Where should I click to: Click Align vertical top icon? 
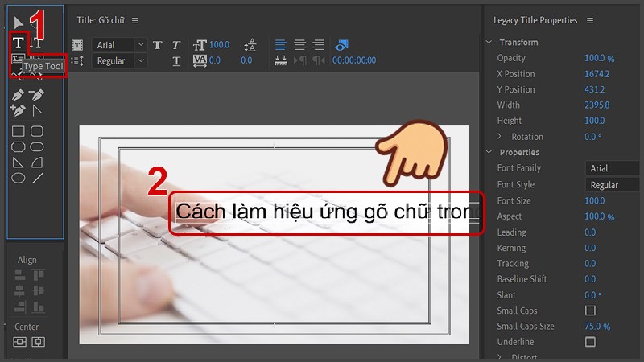(38, 275)
